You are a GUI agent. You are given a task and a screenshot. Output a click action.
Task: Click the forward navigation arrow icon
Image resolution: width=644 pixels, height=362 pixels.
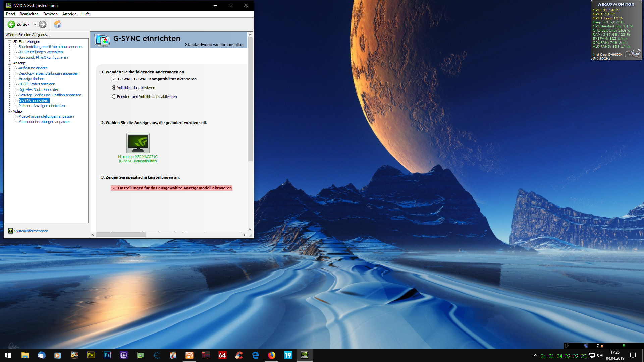43,24
